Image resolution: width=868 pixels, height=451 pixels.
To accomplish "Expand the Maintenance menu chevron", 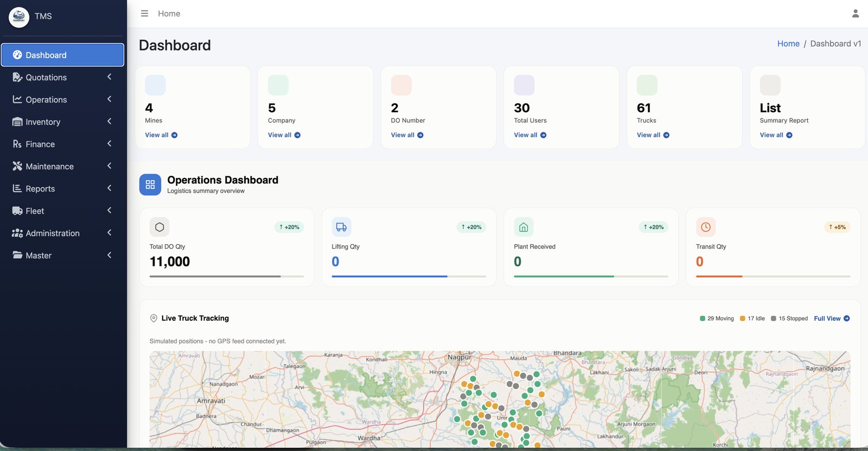I will (109, 166).
